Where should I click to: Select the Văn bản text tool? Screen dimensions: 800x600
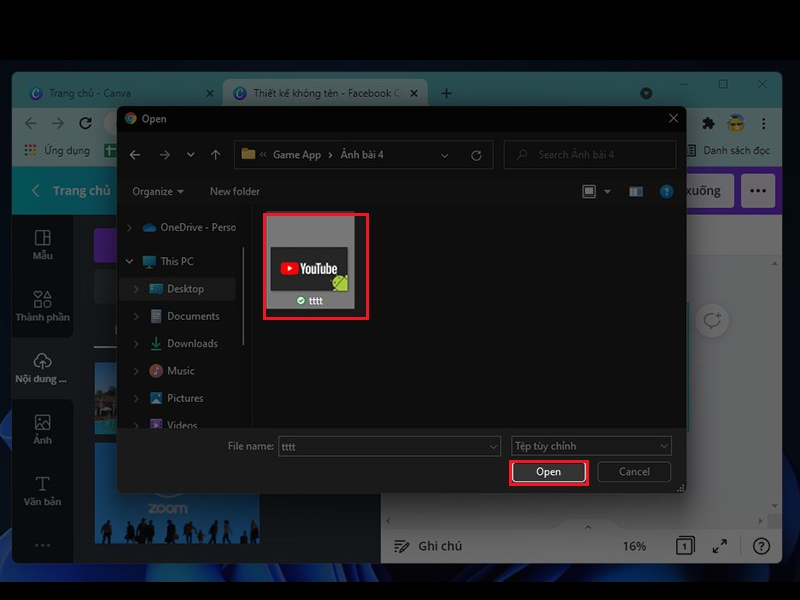click(x=42, y=490)
